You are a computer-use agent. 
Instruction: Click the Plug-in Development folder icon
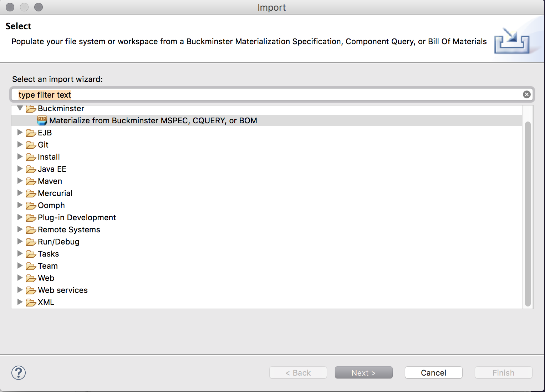pos(31,218)
